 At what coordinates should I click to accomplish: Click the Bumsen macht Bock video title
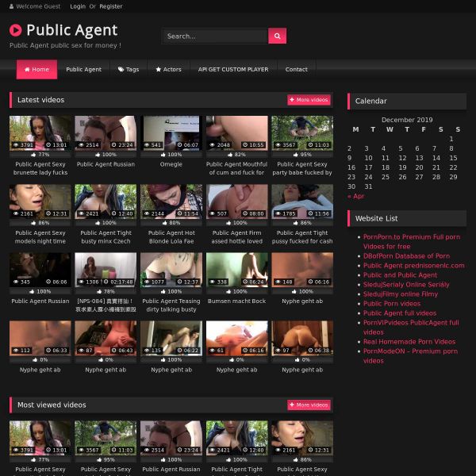pyautogui.click(x=236, y=301)
